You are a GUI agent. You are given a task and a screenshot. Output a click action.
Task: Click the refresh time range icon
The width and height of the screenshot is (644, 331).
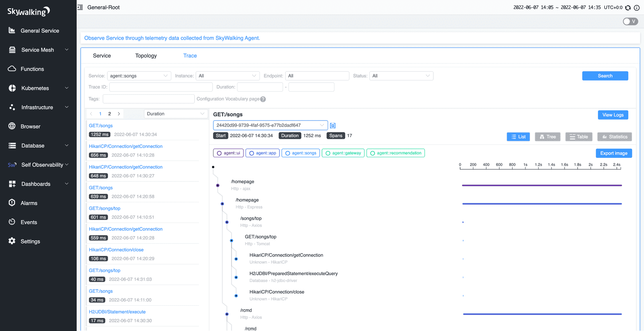point(628,7)
